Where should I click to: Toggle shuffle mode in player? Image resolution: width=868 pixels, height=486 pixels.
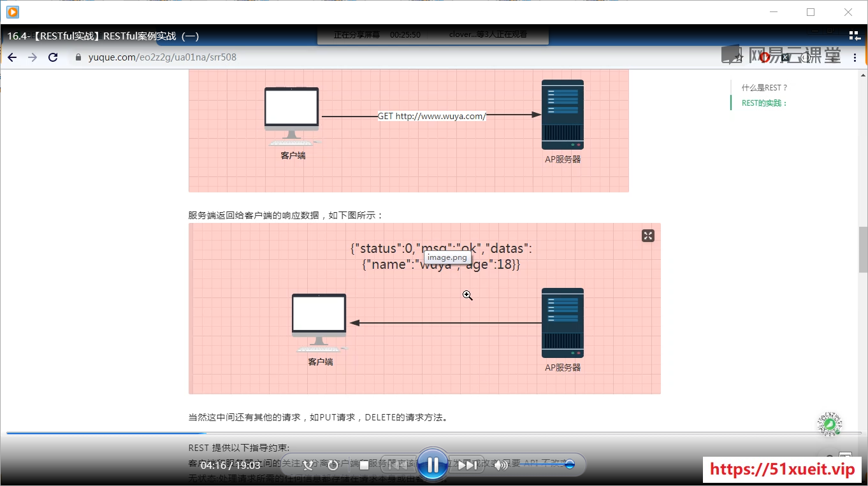click(x=308, y=466)
